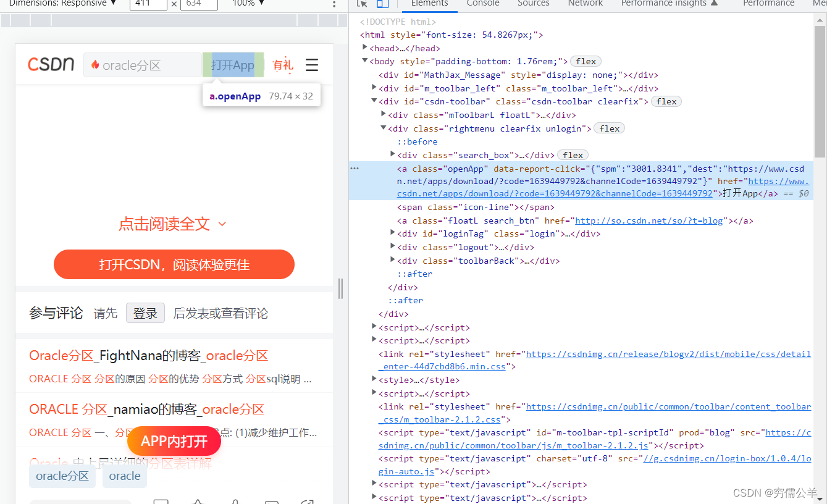Open the Oracle分区_FightNana的博客 link
827x504 pixels.
pyautogui.click(x=149, y=356)
